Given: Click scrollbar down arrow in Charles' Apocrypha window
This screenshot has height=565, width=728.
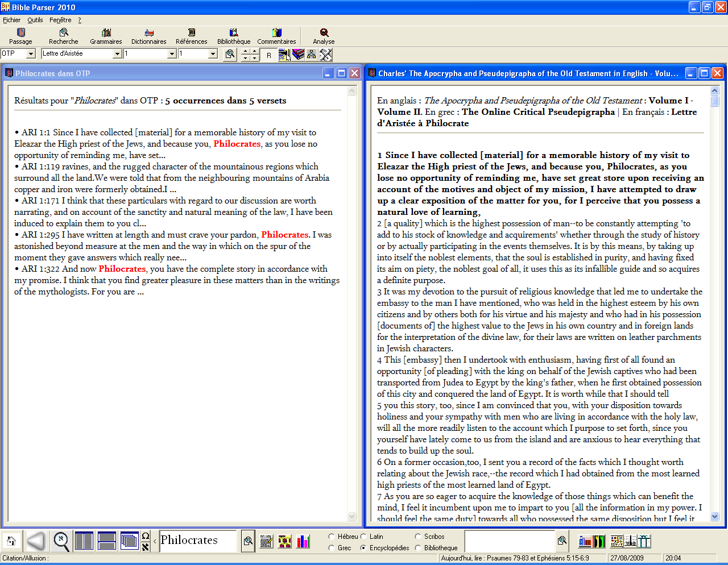Looking at the screenshot, I should 715,517.
